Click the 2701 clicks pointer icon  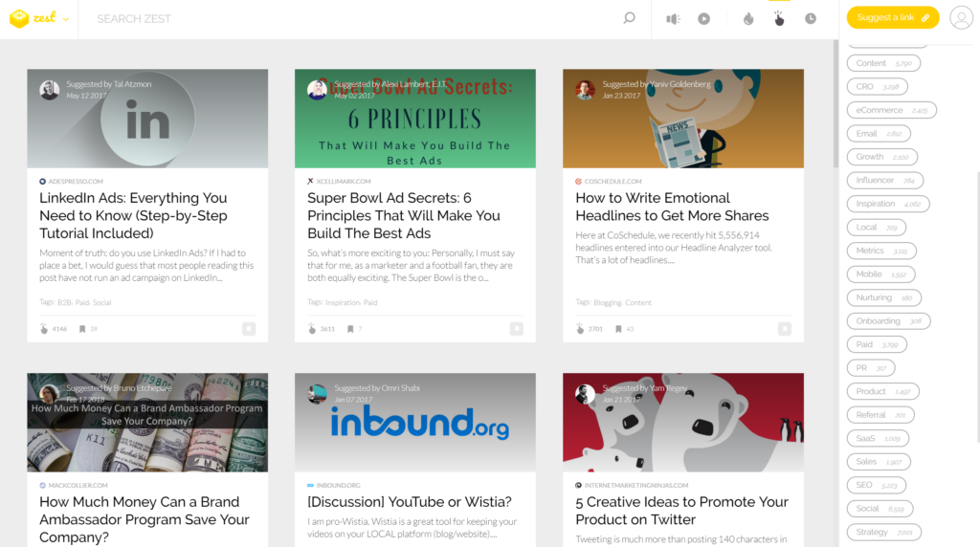[580, 328]
